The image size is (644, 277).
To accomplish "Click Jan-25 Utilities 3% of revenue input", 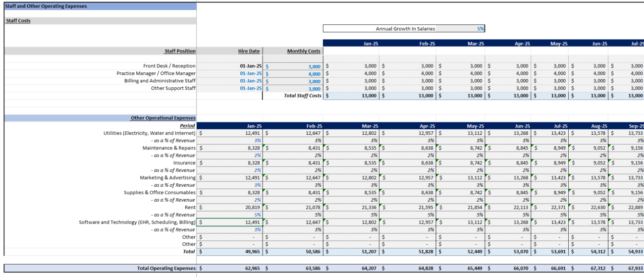I will tap(229, 140).
